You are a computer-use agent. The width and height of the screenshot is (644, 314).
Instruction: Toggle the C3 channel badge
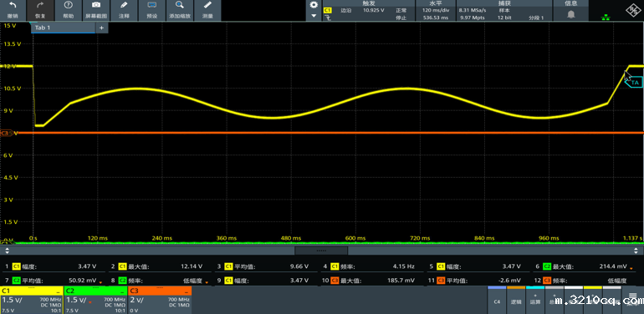(134, 291)
